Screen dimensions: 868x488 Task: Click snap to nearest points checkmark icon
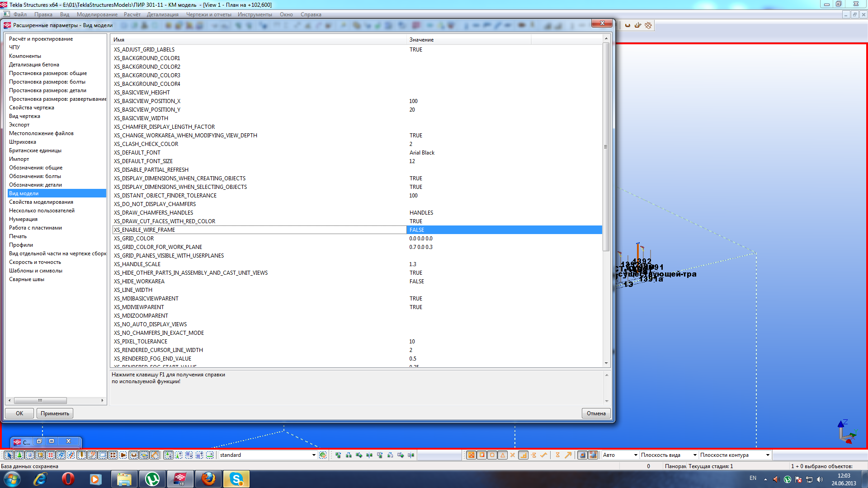tap(544, 455)
